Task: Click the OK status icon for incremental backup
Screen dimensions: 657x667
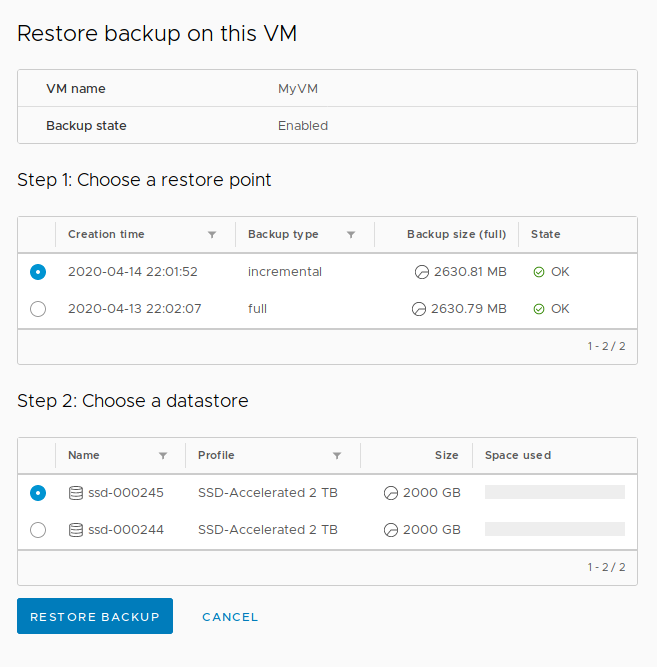Action: click(539, 272)
